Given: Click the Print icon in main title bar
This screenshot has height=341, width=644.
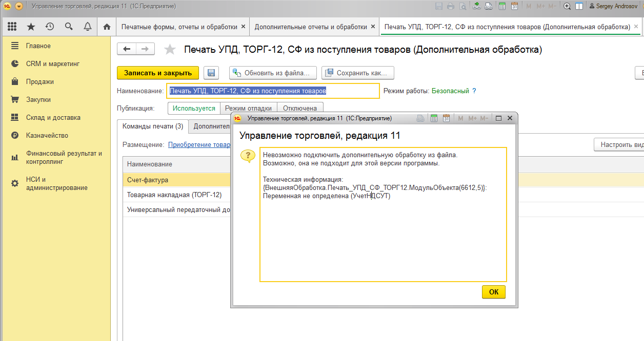Looking at the screenshot, I should tap(451, 6).
